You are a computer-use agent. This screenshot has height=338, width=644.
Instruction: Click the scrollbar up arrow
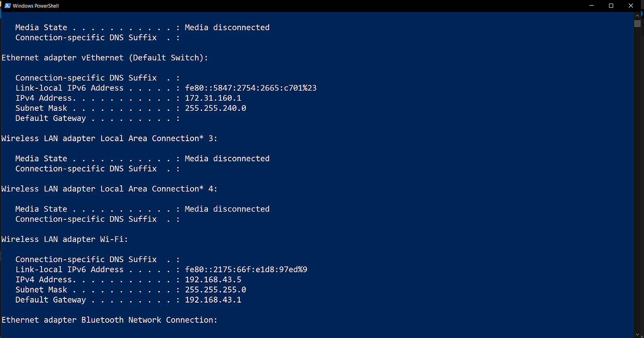click(637, 15)
